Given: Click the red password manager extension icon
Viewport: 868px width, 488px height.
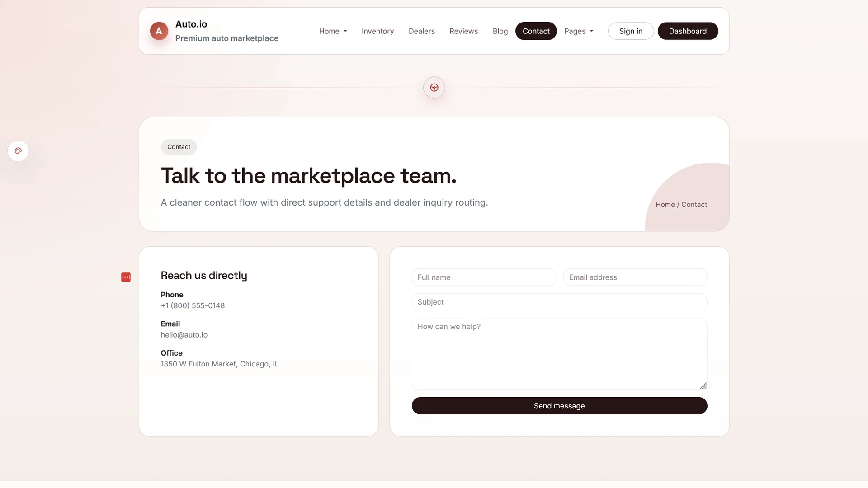Looking at the screenshot, I should (126, 277).
